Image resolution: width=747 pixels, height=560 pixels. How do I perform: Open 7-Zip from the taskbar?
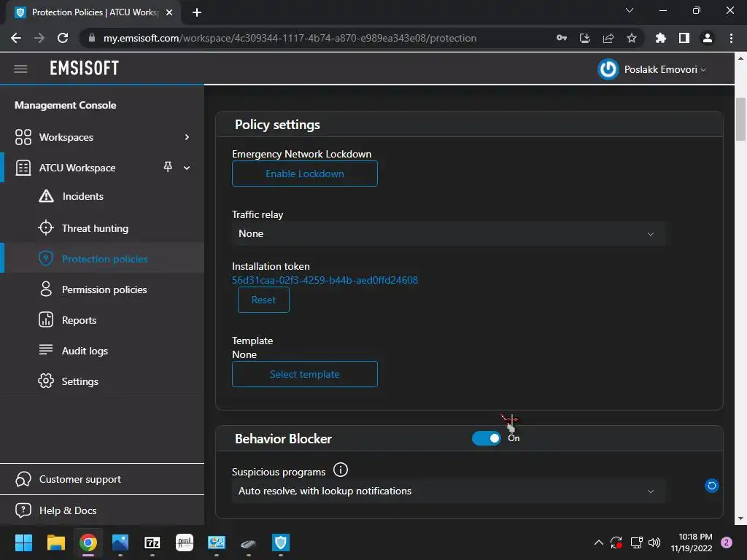pos(152,542)
